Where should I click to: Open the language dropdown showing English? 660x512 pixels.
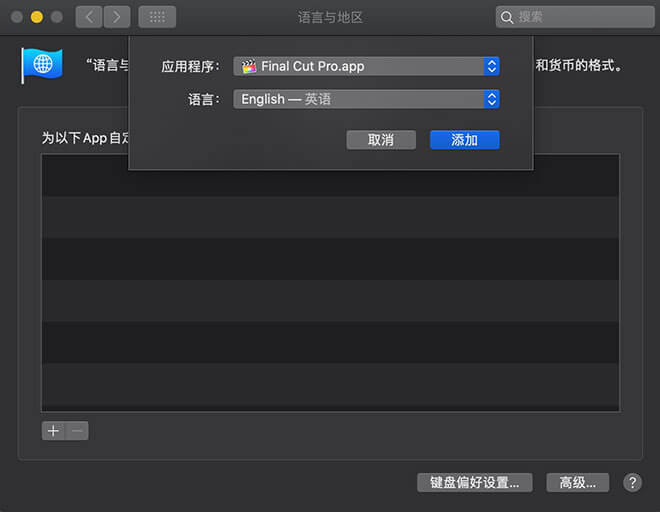366,99
